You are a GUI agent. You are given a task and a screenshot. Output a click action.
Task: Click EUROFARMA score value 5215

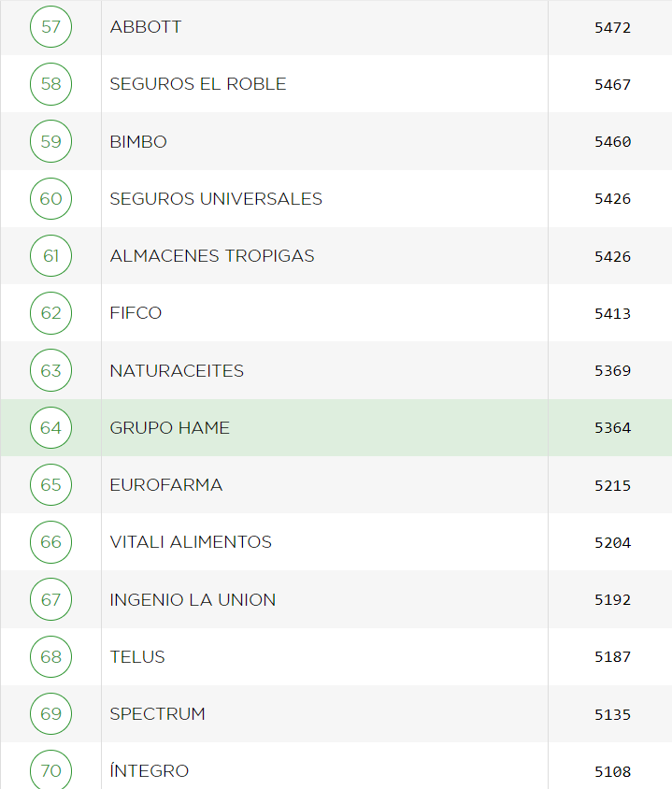[612, 486]
